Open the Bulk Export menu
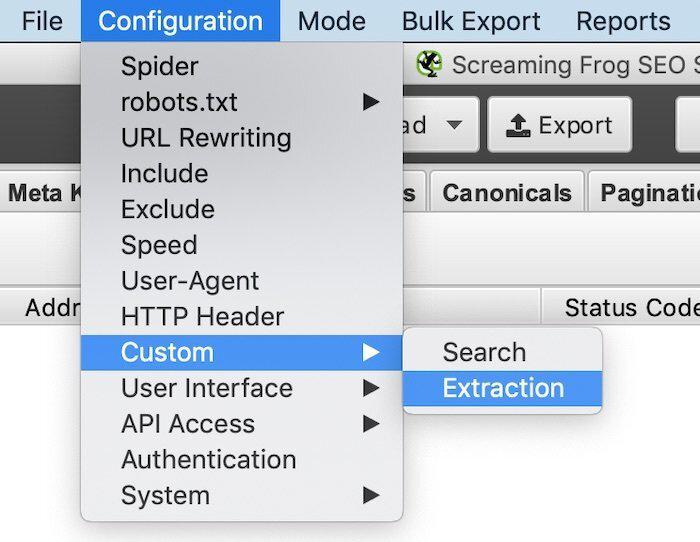 point(471,21)
